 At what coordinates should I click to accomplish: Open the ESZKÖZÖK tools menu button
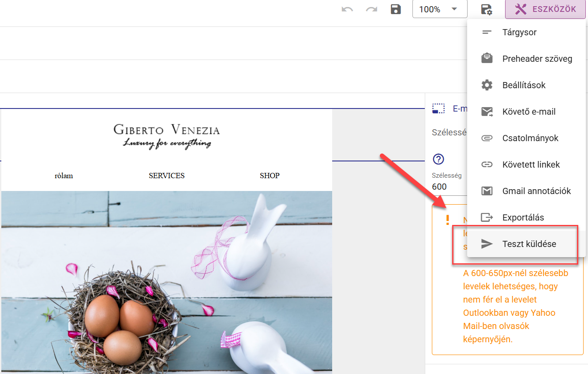tap(545, 9)
